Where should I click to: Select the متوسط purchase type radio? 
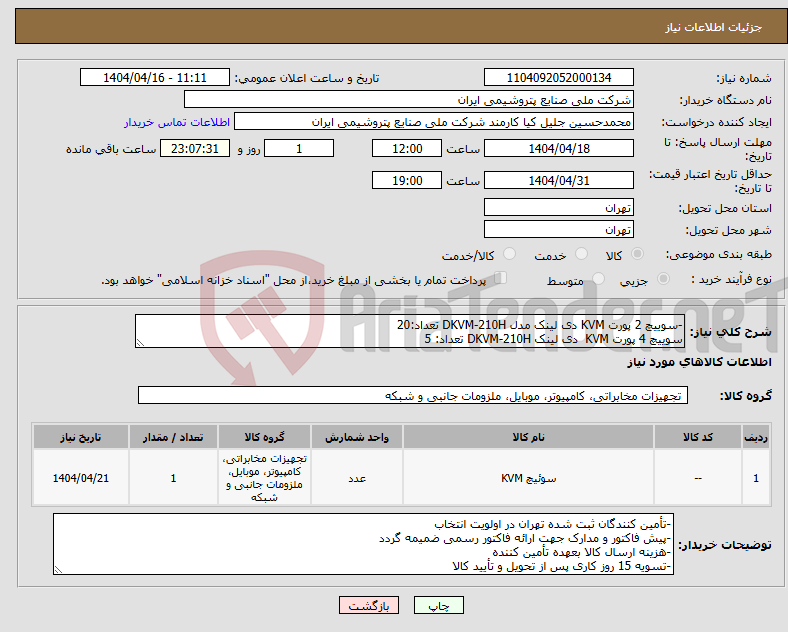pos(598,279)
